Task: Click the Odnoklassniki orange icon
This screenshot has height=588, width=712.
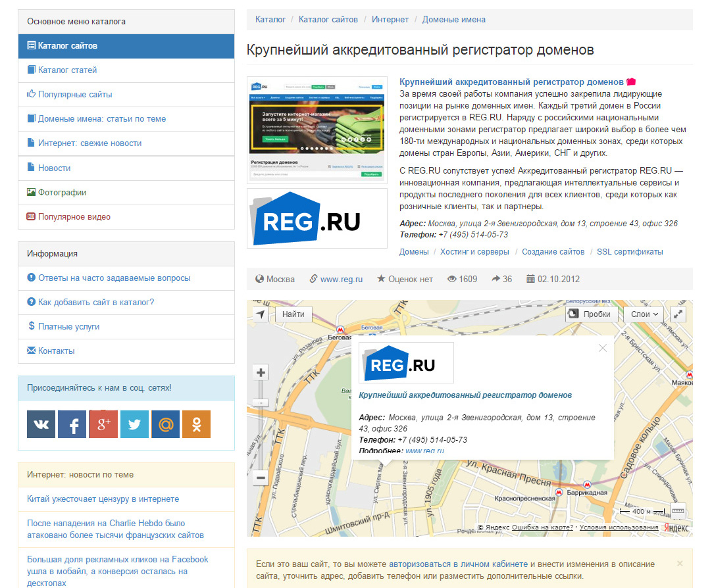Action: (x=196, y=424)
